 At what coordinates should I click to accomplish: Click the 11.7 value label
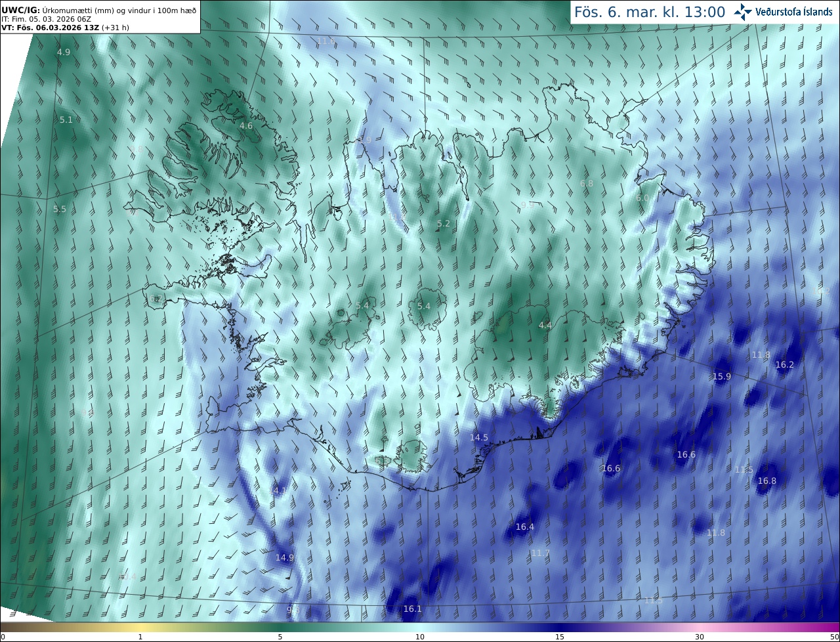click(540, 553)
